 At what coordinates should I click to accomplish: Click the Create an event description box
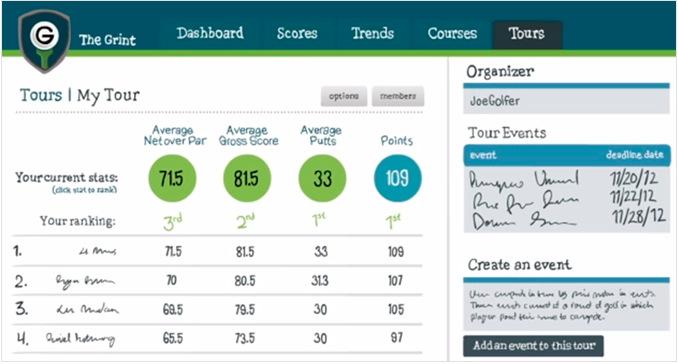click(566, 306)
